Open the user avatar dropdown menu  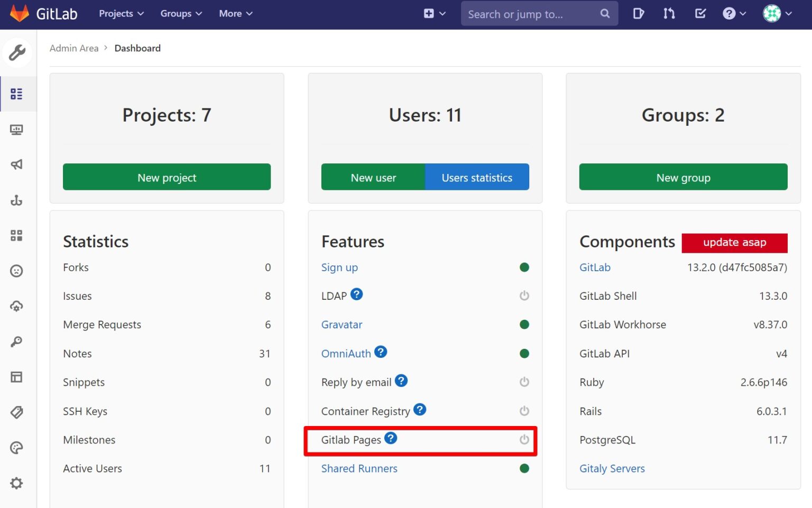tap(774, 14)
